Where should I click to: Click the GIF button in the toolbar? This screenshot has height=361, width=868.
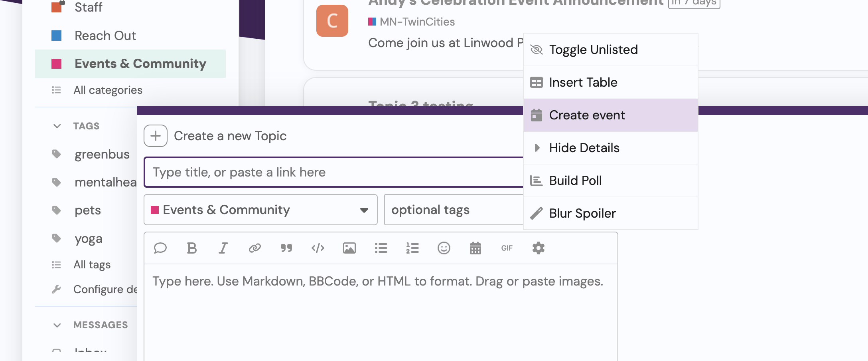click(507, 248)
